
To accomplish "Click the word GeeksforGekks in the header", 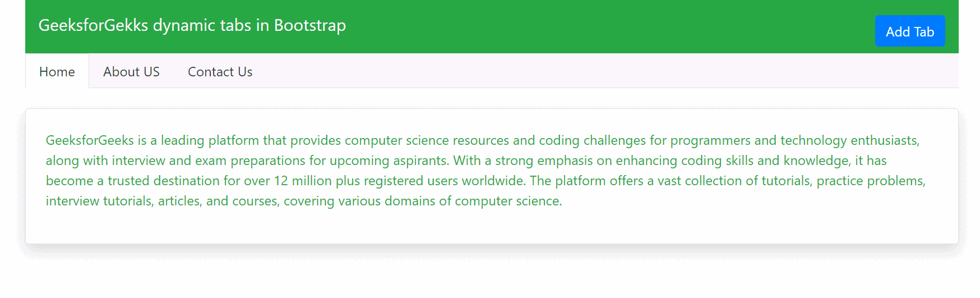I will (x=93, y=25).
